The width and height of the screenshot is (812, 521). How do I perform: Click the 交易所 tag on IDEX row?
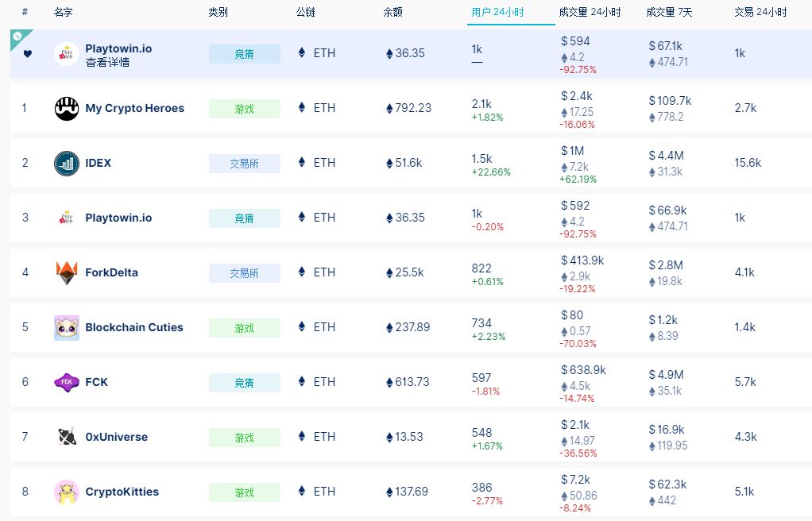click(x=245, y=164)
